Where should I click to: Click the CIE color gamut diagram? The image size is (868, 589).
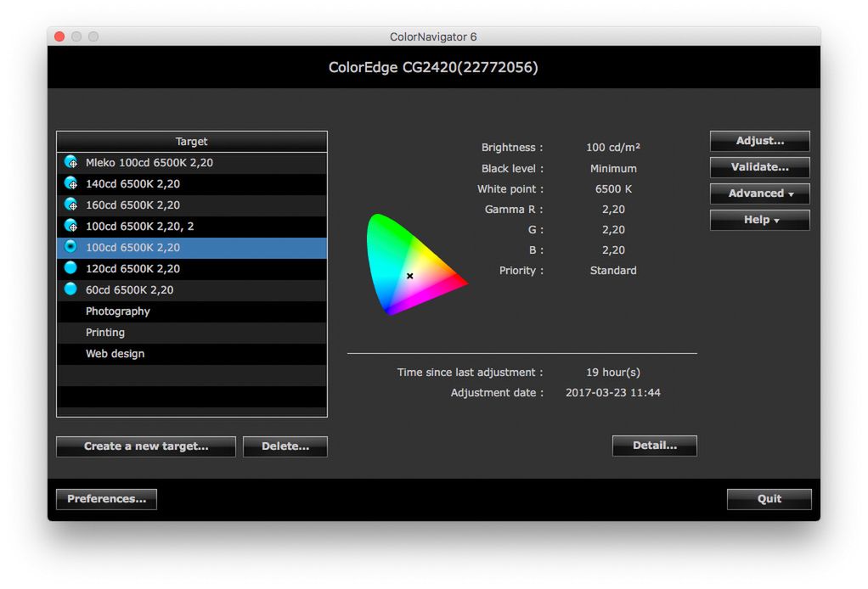416,264
